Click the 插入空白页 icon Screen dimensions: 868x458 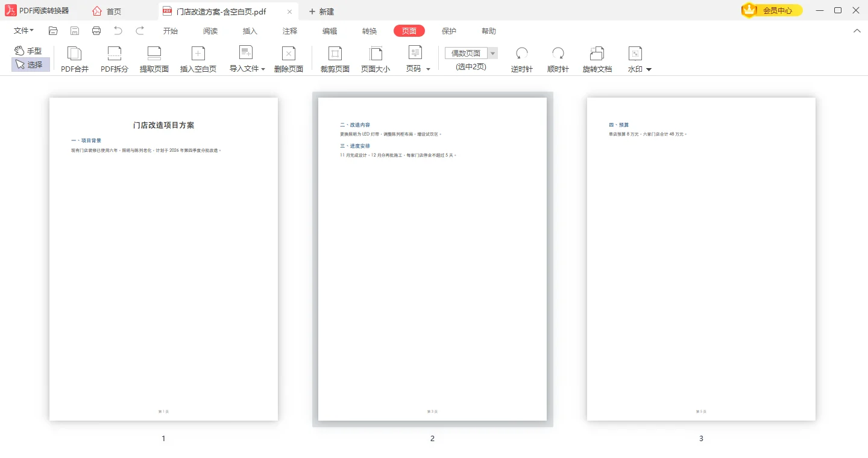tap(198, 54)
